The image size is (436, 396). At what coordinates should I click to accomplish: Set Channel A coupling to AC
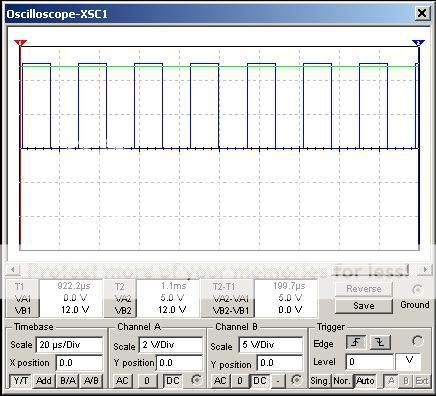pos(122,381)
